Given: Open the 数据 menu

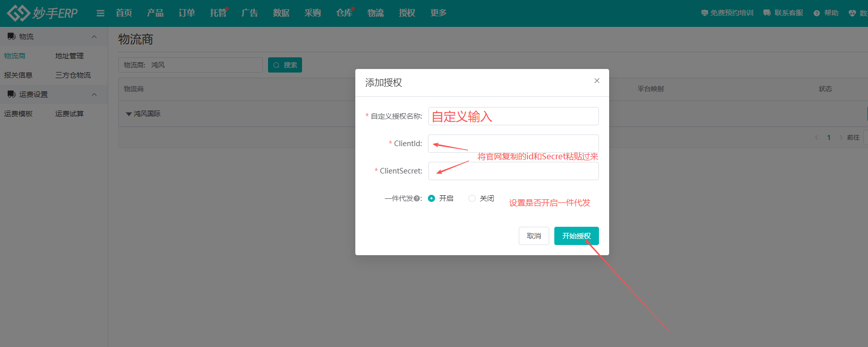Looking at the screenshot, I should [281, 13].
